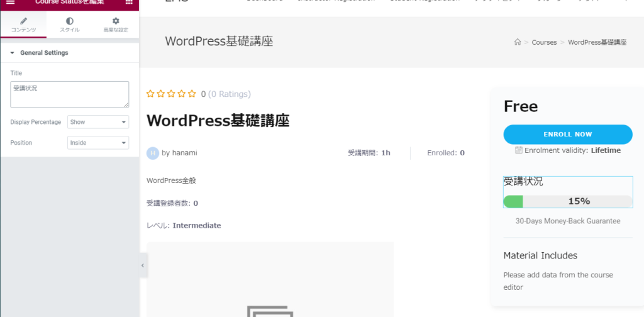Click the home icon in breadcrumb

tap(518, 42)
